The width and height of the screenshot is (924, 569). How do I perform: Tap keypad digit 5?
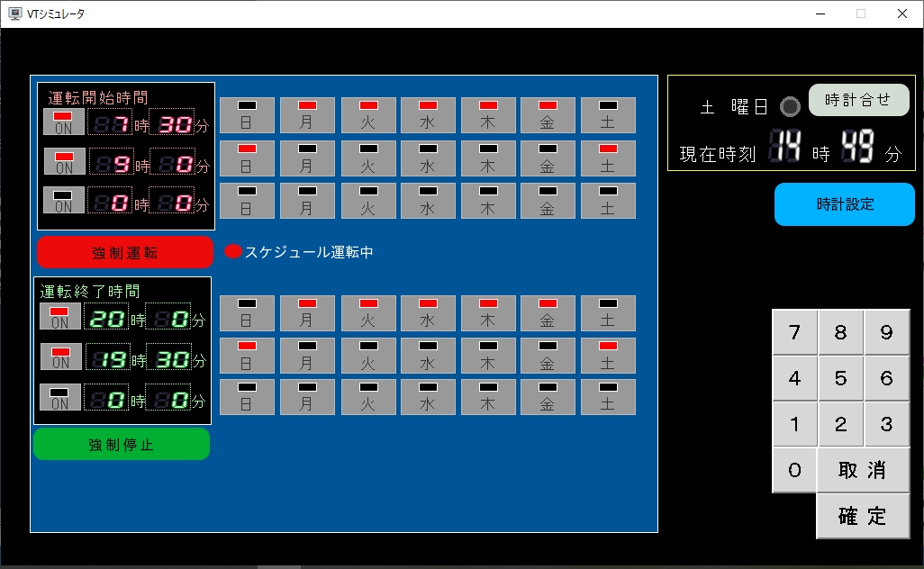tap(840, 378)
